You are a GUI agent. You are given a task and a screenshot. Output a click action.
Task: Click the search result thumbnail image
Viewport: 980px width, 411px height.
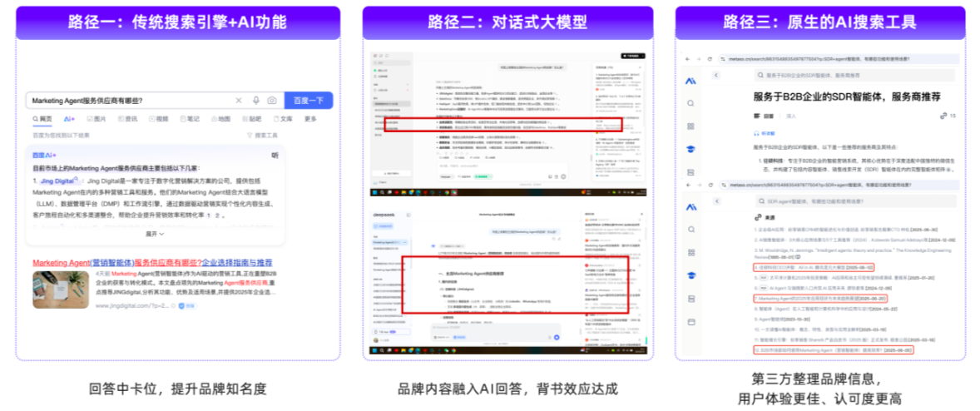(61, 290)
